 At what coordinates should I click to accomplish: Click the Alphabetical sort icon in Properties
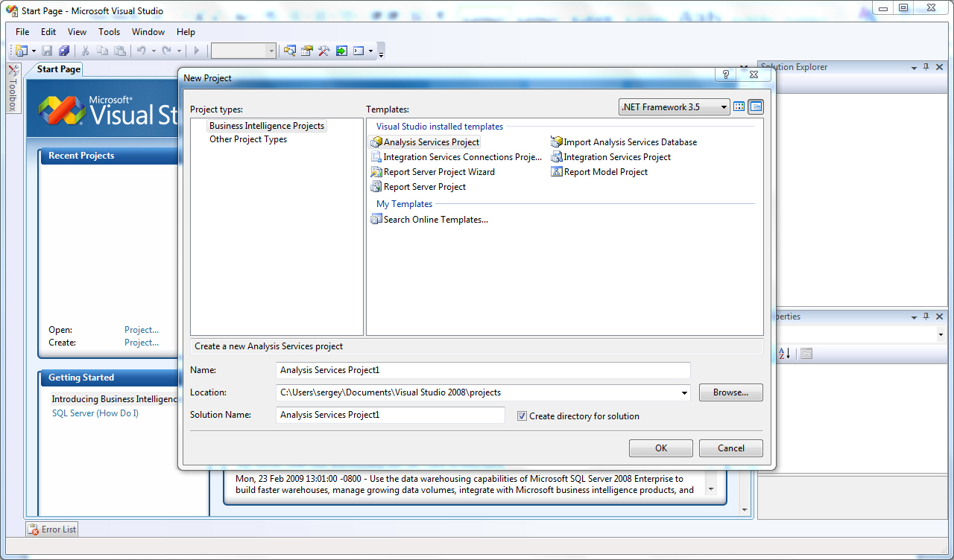(x=784, y=354)
